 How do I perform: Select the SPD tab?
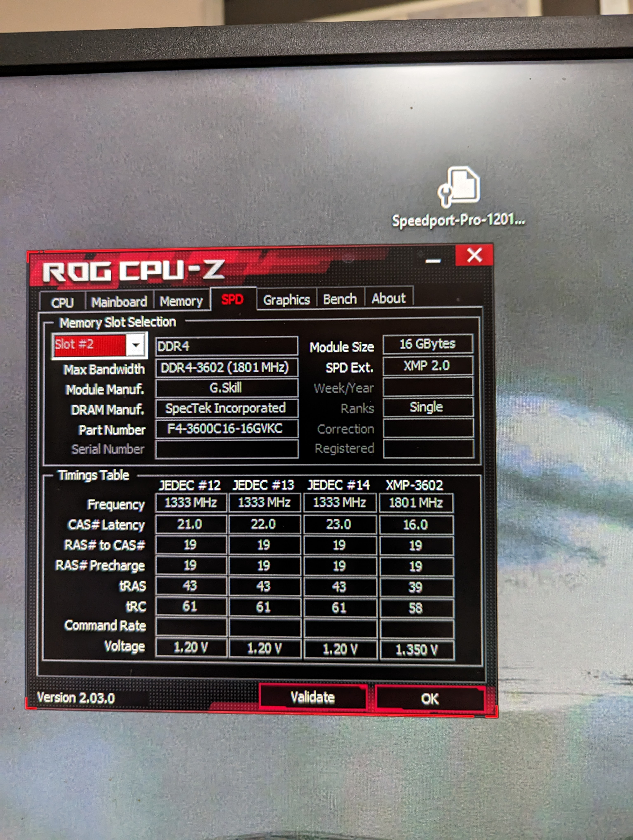(232, 300)
